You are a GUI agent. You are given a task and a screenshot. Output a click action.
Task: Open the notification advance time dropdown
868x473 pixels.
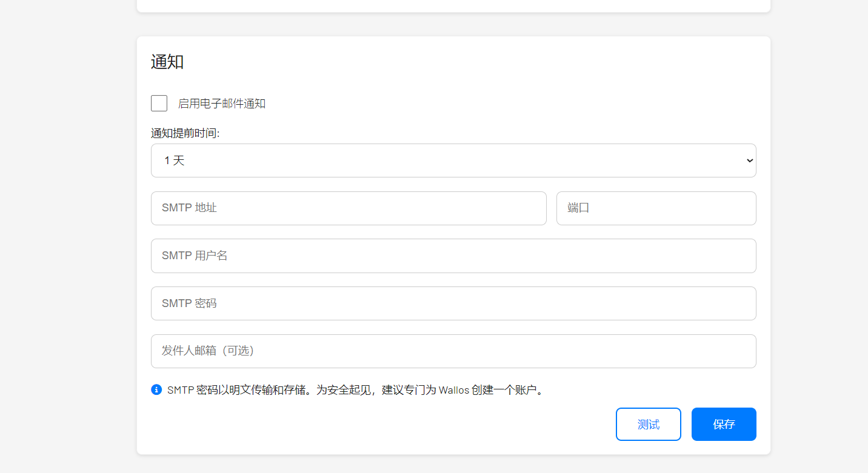(x=453, y=160)
